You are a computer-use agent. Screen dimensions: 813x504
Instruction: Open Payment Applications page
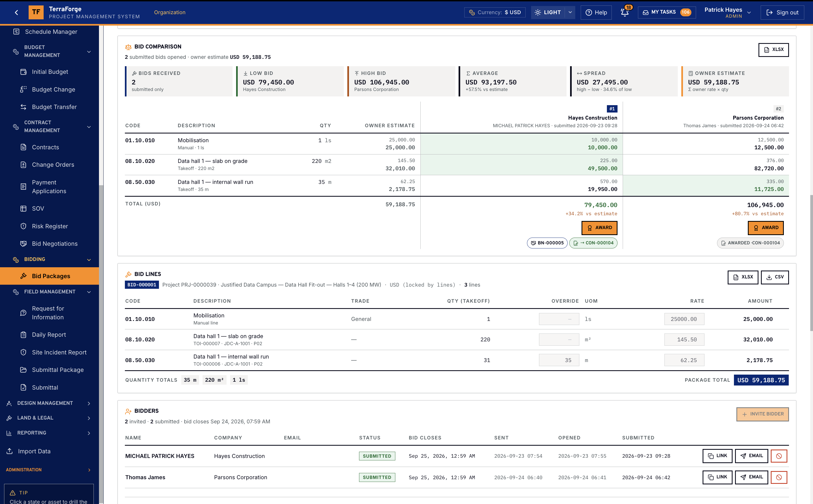point(49,187)
